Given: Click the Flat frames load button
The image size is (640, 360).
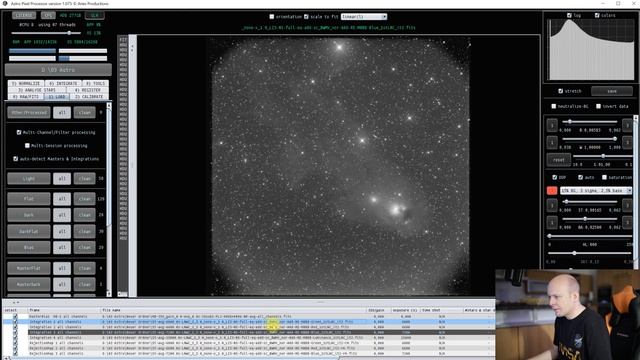Looking at the screenshot, I should point(29,199).
